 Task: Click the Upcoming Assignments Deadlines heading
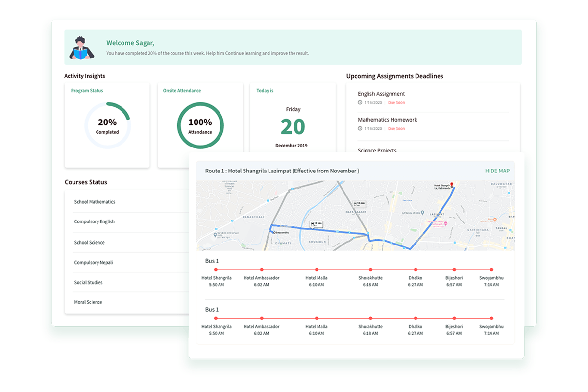point(395,76)
